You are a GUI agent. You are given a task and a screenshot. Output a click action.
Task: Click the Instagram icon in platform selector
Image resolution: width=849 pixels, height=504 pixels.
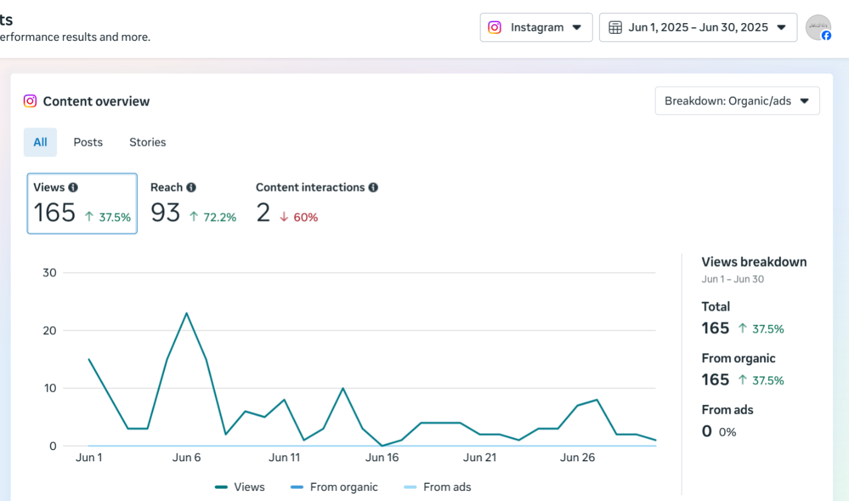coord(495,28)
